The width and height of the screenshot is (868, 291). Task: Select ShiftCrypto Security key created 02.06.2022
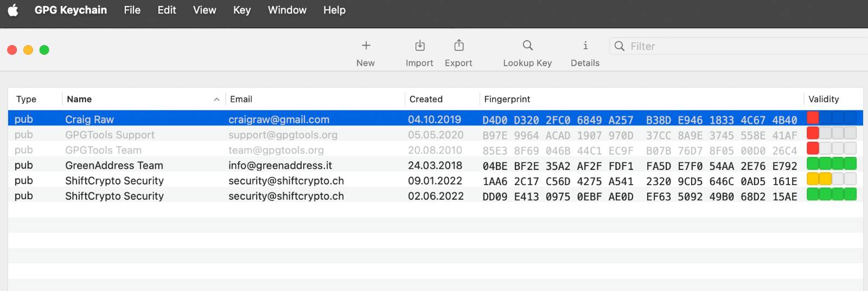point(114,196)
